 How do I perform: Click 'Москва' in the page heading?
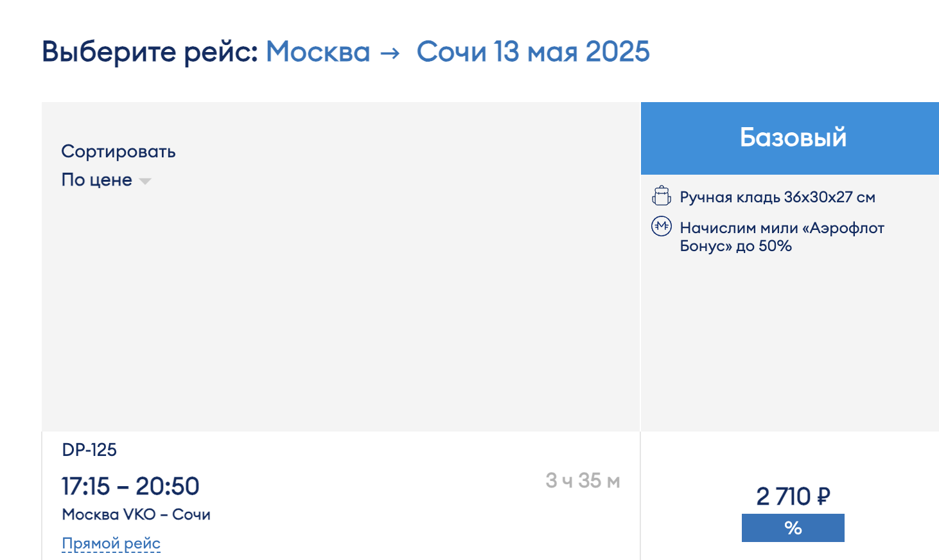[318, 52]
